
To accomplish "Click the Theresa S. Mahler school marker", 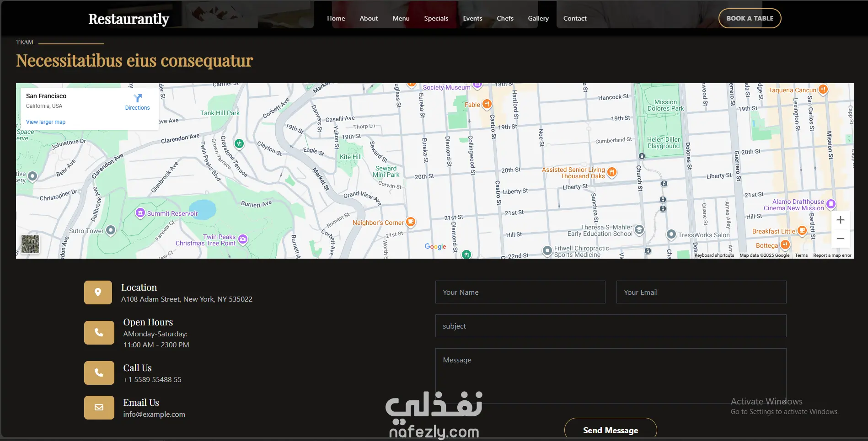I will coord(639,230).
